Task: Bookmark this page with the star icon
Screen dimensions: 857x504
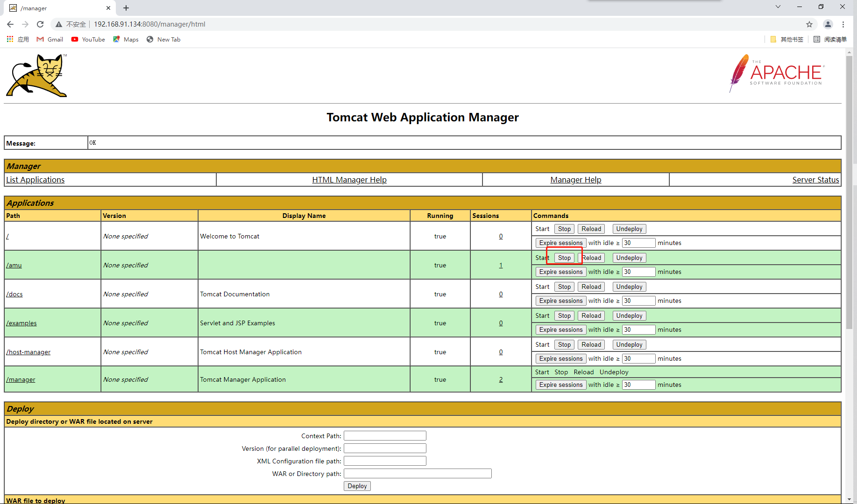Action: (809, 24)
